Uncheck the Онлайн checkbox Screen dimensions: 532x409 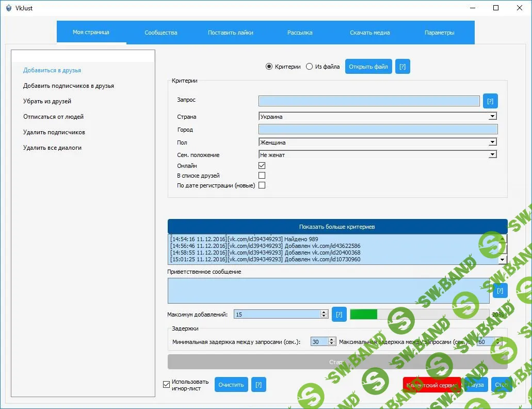pos(262,165)
